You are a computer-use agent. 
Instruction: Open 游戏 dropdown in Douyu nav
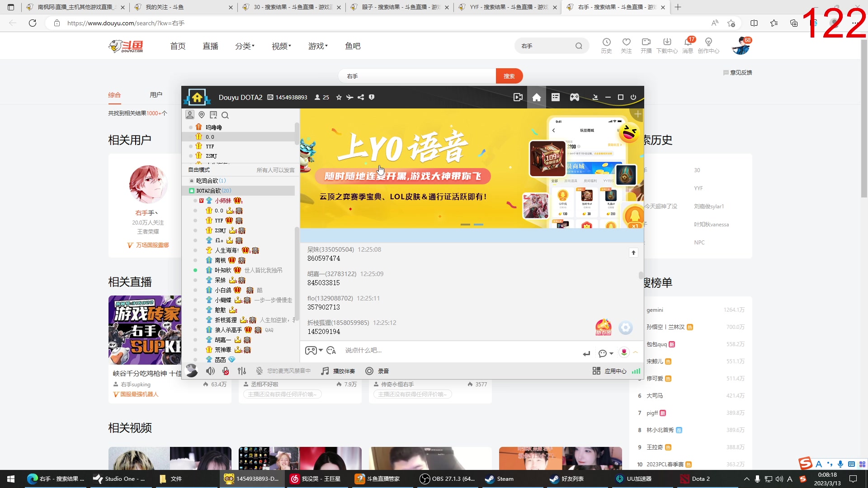(x=318, y=46)
